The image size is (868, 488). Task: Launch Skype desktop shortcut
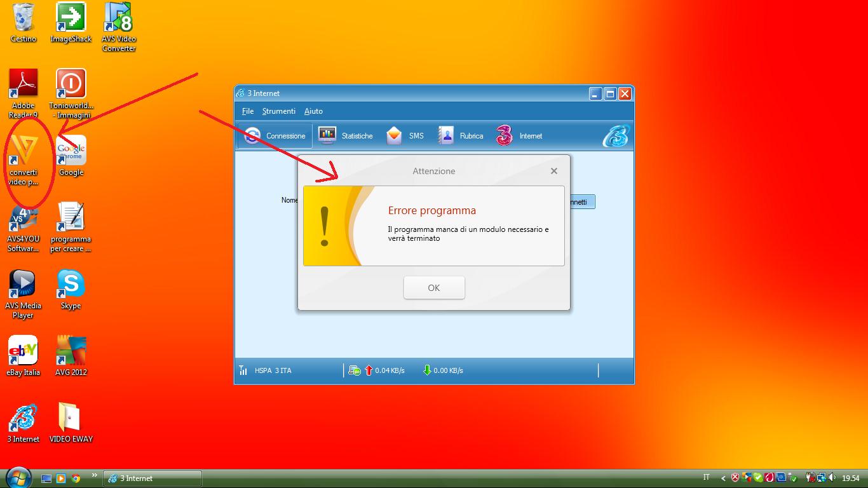(71, 290)
